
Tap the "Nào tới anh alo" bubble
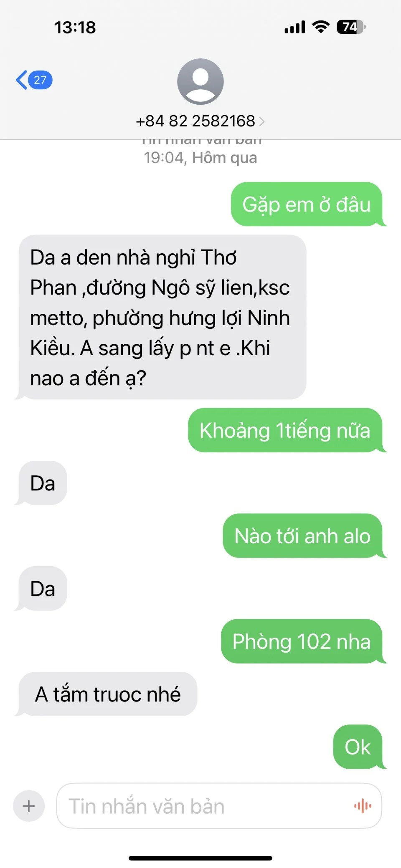click(303, 536)
